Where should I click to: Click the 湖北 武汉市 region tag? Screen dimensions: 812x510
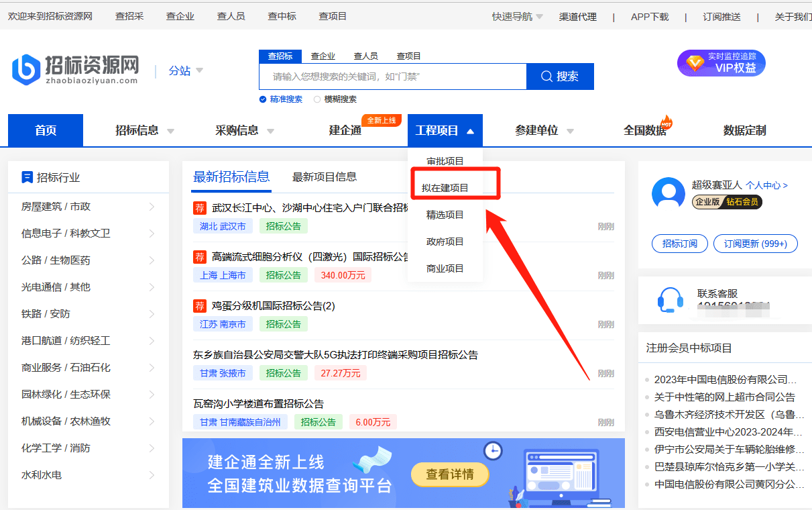[223, 226]
